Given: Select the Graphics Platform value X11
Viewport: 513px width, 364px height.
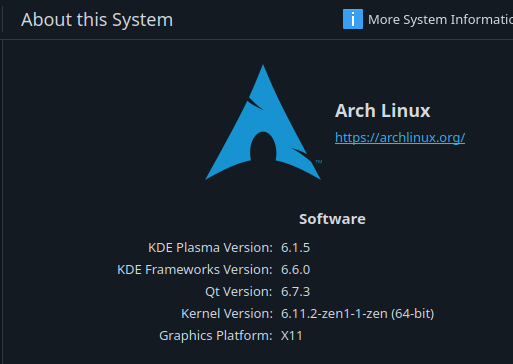Looking at the screenshot, I should coord(292,336).
